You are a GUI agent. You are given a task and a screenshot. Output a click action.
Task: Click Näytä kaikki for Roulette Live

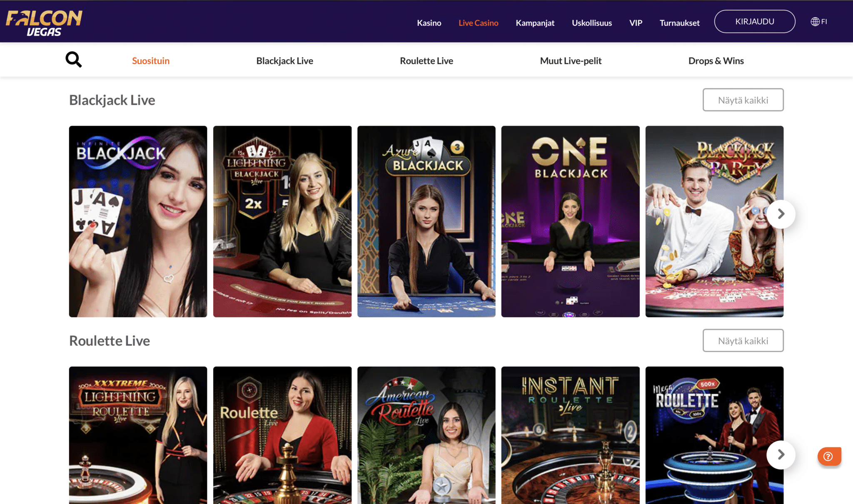[x=743, y=340]
